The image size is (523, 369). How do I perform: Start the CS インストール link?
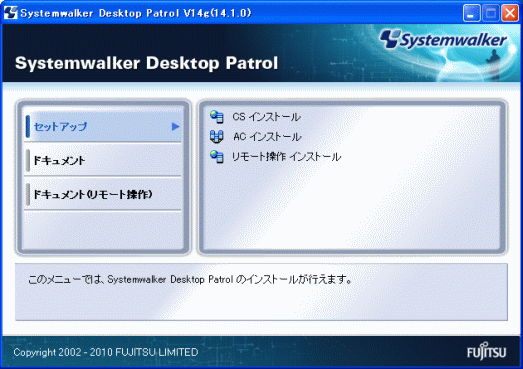267,117
